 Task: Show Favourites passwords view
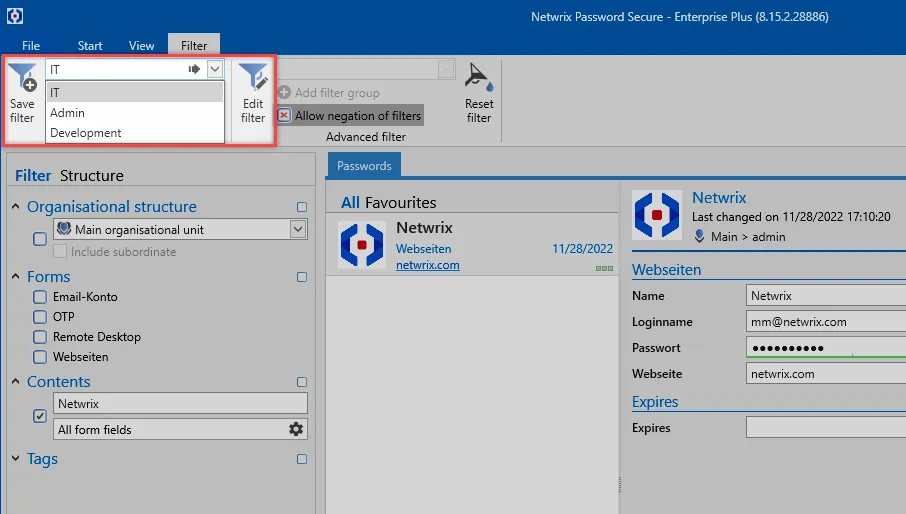pos(400,203)
